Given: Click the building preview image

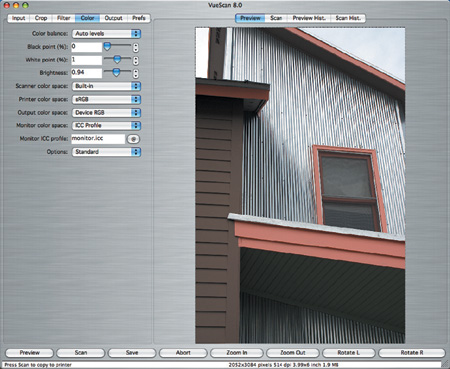Looking at the screenshot, I should [300, 185].
